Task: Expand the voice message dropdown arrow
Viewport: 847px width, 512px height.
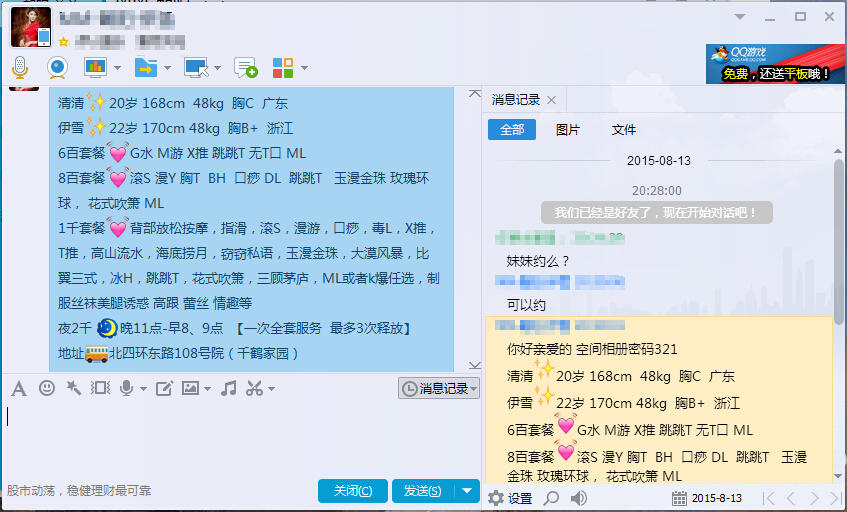Action: (143, 388)
